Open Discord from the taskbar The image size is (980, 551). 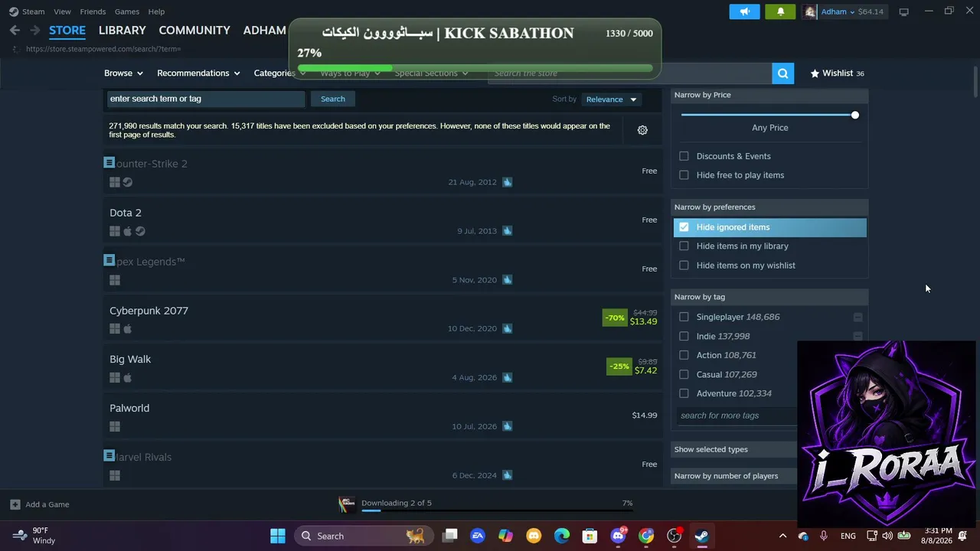tap(618, 536)
